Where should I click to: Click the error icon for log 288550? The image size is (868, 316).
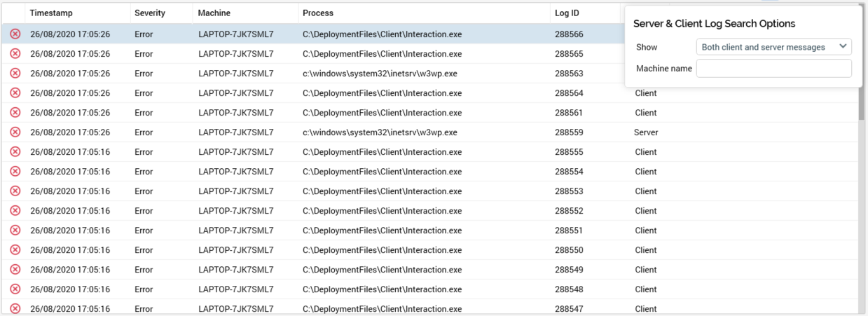click(15, 249)
